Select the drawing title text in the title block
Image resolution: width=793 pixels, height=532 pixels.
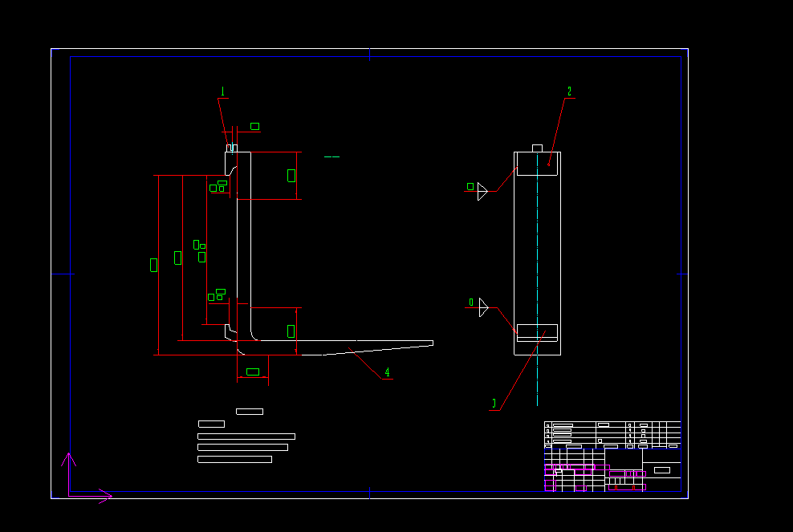(662, 470)
